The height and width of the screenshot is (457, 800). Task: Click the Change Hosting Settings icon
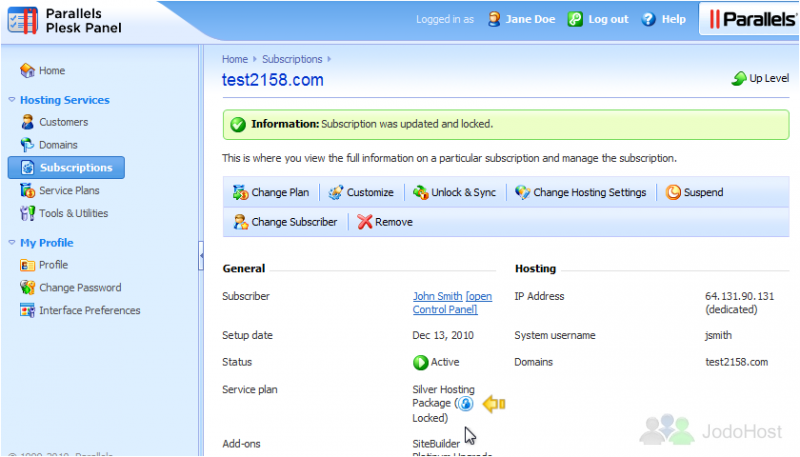pyautogui.click(x=522, y=192)
